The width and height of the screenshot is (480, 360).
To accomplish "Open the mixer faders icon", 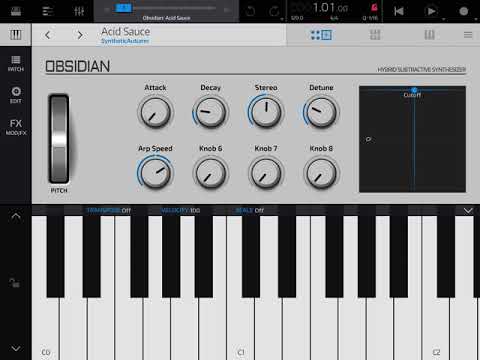I will (x=79, y=11).
